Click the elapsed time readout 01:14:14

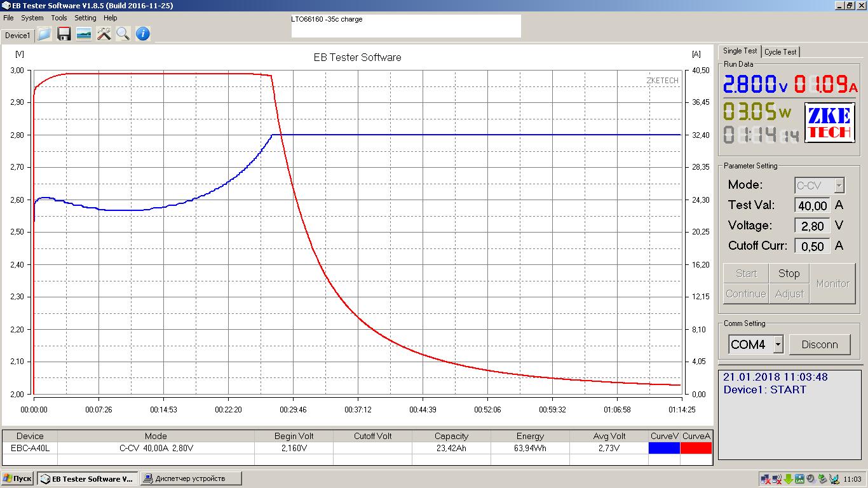pos(761,135)
